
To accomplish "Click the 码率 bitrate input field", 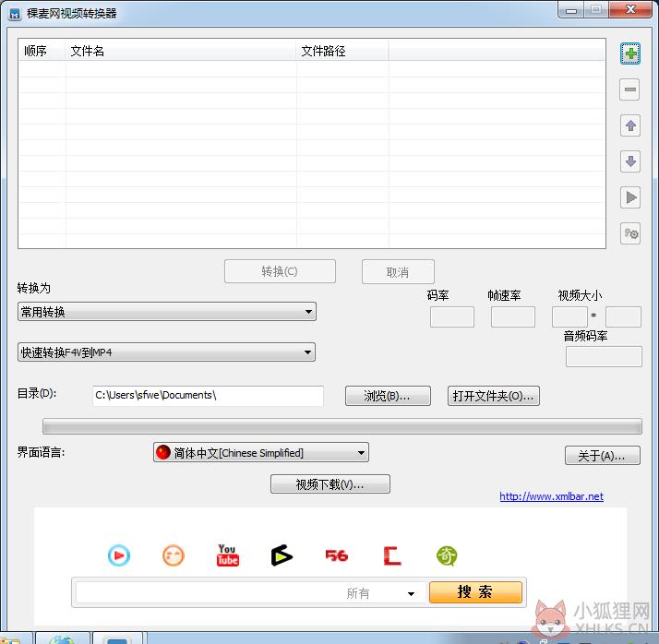I will [452, 317].
